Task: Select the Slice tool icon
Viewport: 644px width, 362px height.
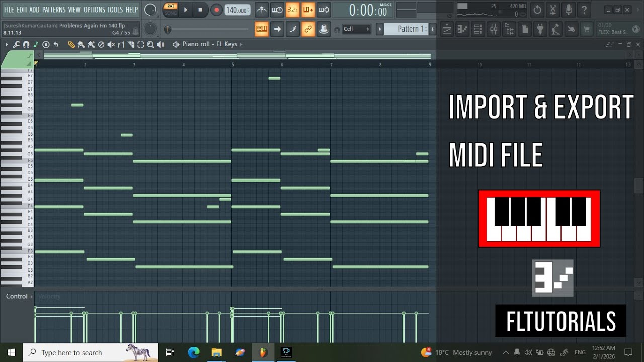Action: coord(131,44)
